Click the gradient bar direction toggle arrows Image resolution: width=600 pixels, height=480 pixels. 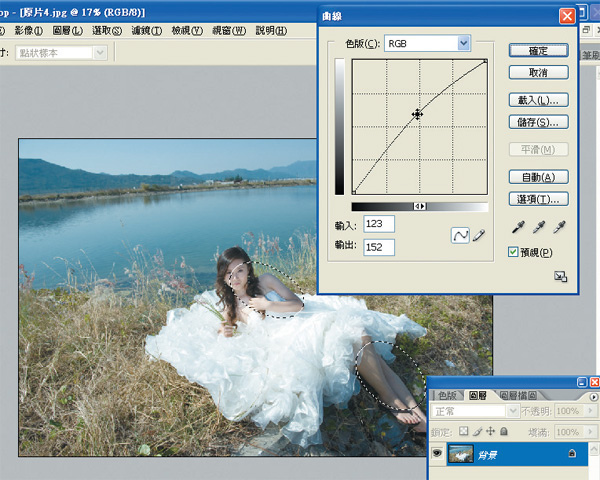[420, 206]
